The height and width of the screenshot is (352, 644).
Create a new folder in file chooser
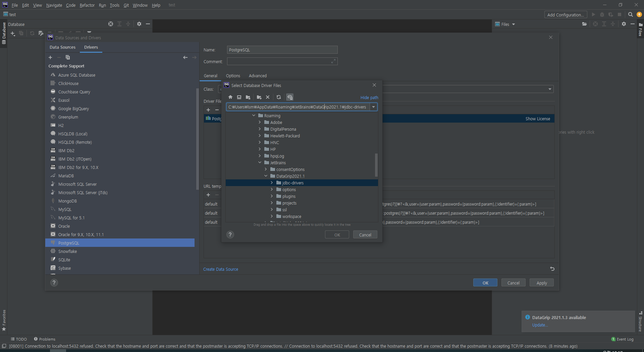[x=259, y=97]
